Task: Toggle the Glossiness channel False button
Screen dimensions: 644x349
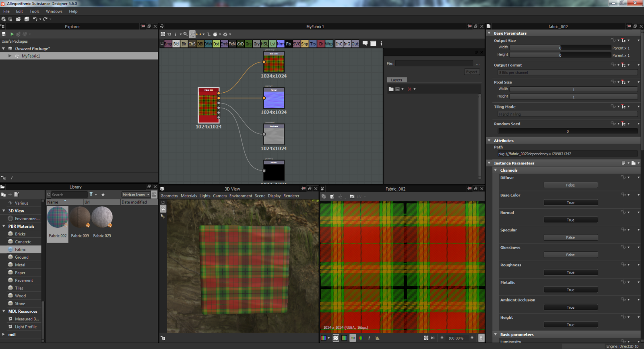Action: [x=571, y=255]
